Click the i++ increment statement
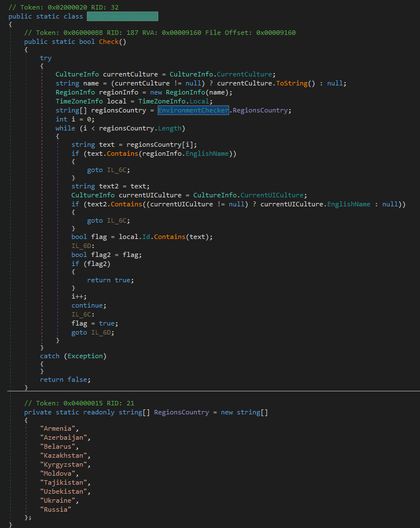Image resolution: width=420 pixels, height=528 pixels. pos(79,296)
